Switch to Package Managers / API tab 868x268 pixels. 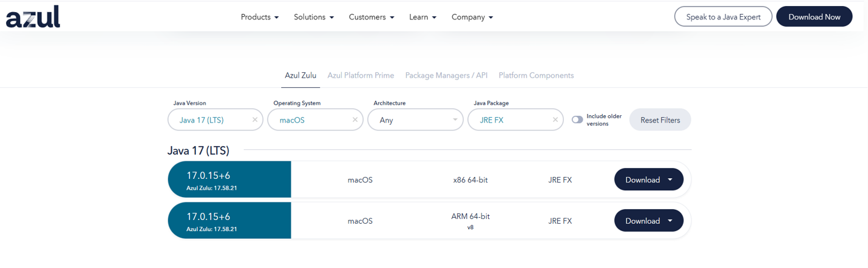click(446, 76)
